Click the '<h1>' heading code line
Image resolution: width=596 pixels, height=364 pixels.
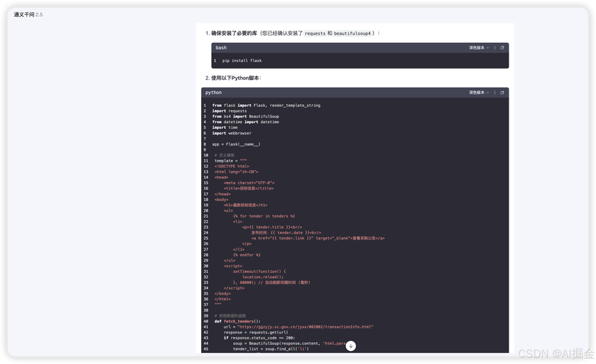246,205
